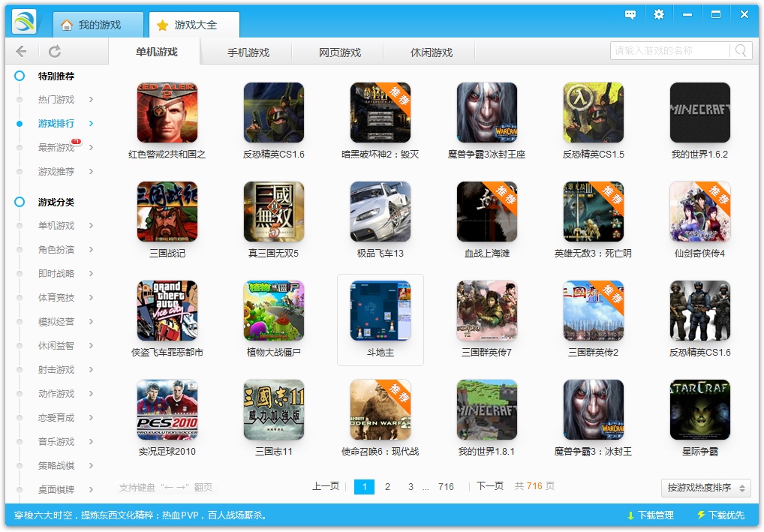Expand the 角色扮演 category arrow
The image size is (764, 532).
point(91,249)
